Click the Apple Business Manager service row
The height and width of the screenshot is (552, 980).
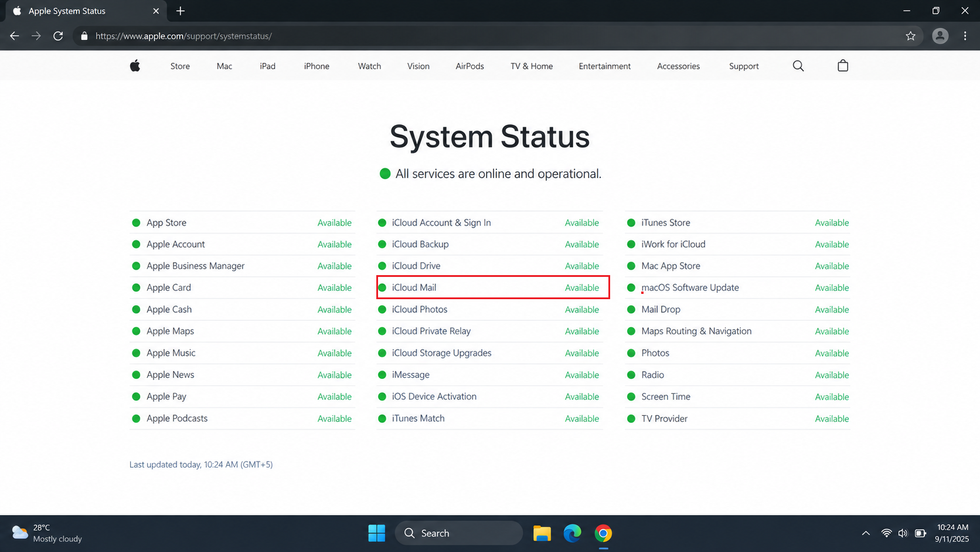click(242, 266)
